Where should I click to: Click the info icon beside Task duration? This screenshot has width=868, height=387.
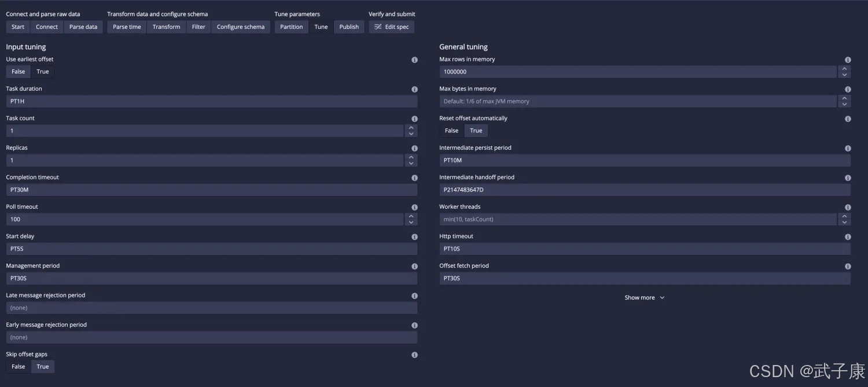pyautogui.click(x=414, y=90)
